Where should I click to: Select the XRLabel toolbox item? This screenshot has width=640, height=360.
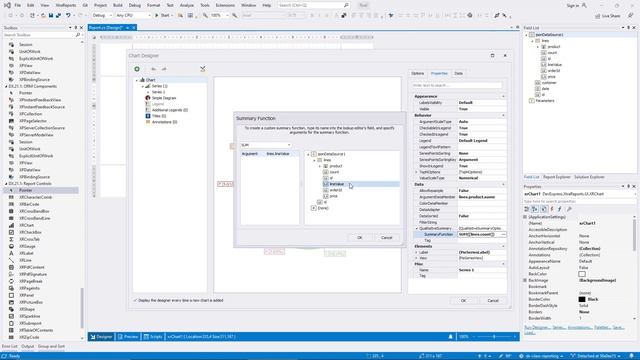(x=26, y=253)
